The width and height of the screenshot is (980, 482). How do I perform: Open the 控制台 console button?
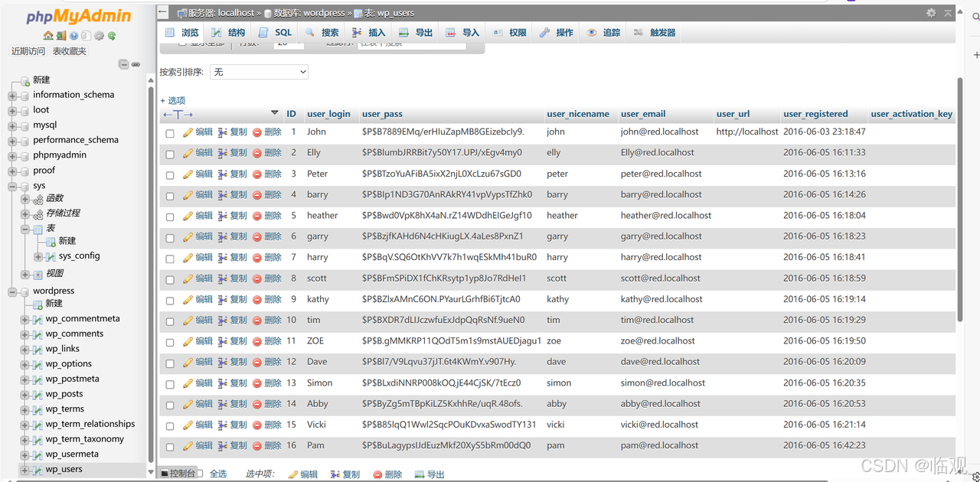pyautogui.click(x=178, y=474)
